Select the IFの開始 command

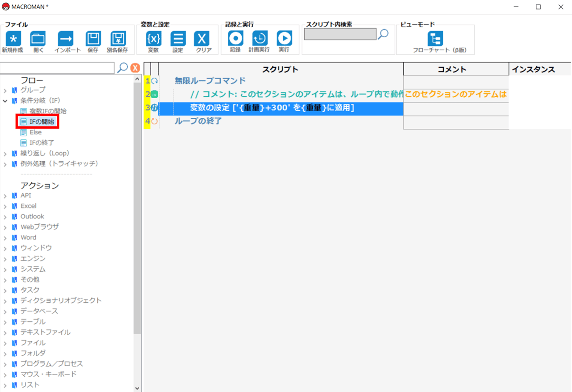(x=41, y=122)
